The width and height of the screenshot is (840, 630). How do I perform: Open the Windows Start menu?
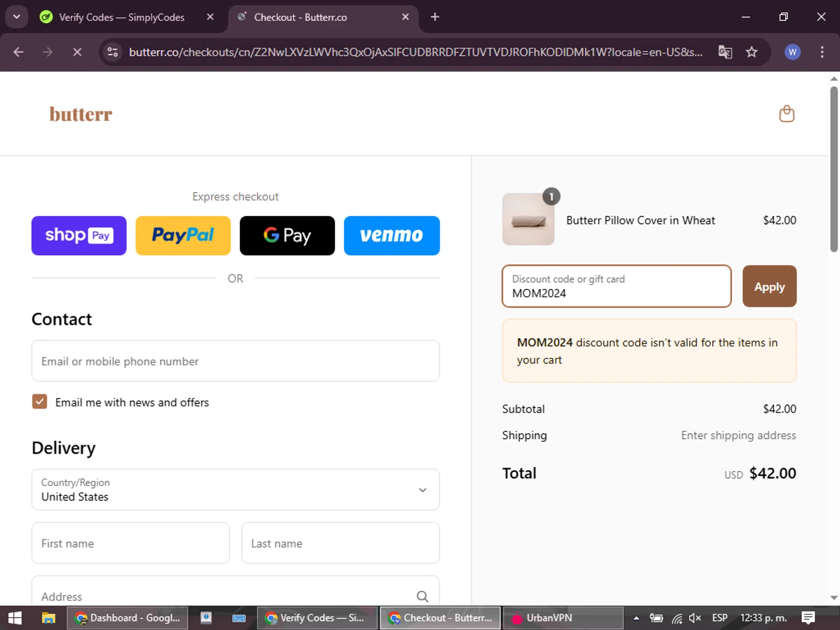pos(15,618)
